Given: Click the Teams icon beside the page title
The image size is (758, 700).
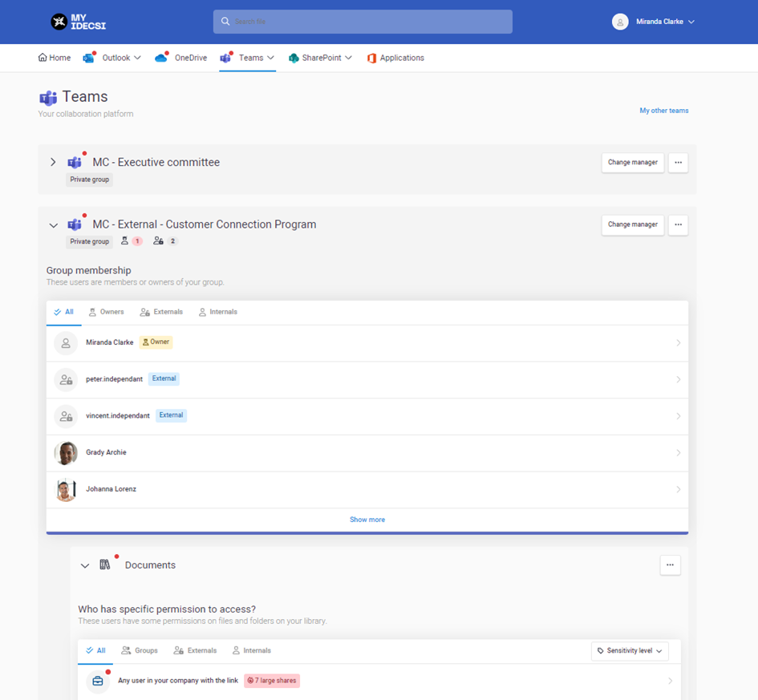Looking at the screenshot, I should [x=51, y=96].
